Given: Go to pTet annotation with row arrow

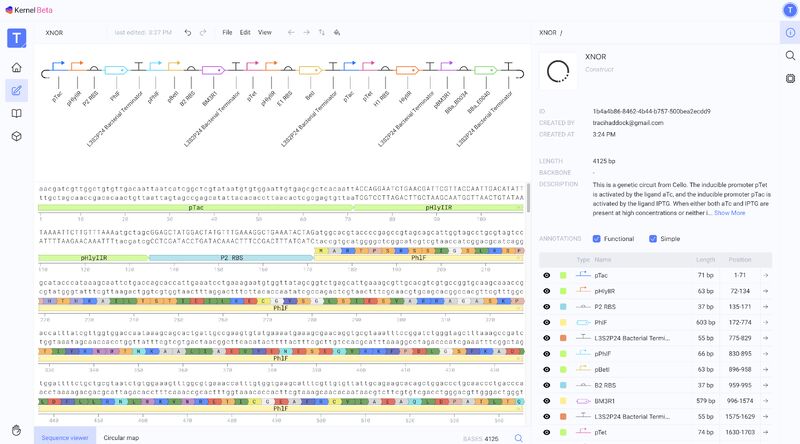Looking at the screenshot, I should pyautogui.click(x=765, y=432).
